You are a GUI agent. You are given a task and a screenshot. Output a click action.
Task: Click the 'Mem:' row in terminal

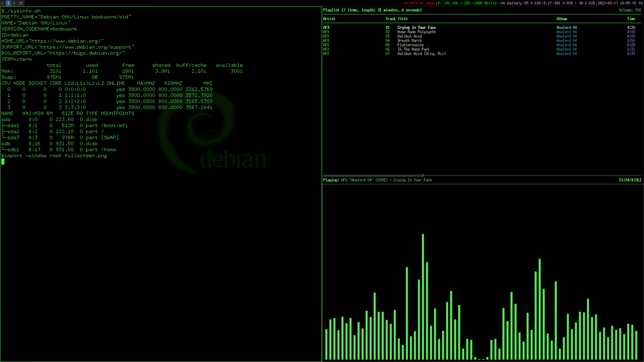(x=122, y=71)
